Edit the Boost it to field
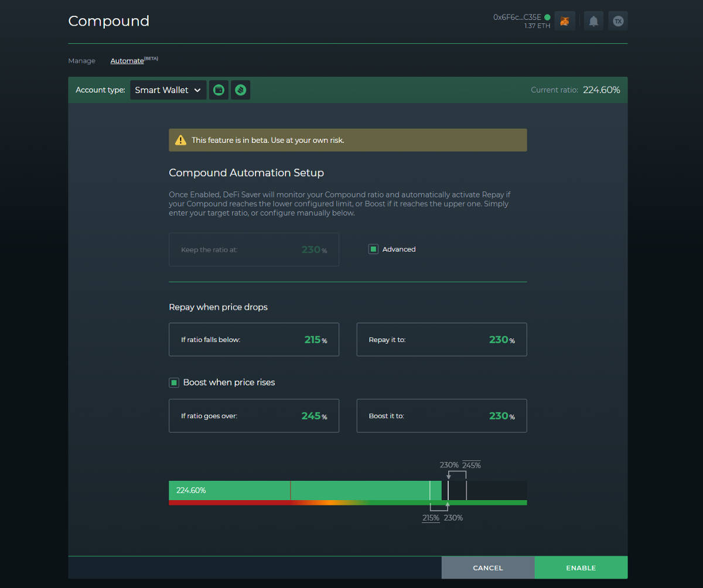 (x=442, y=416)
